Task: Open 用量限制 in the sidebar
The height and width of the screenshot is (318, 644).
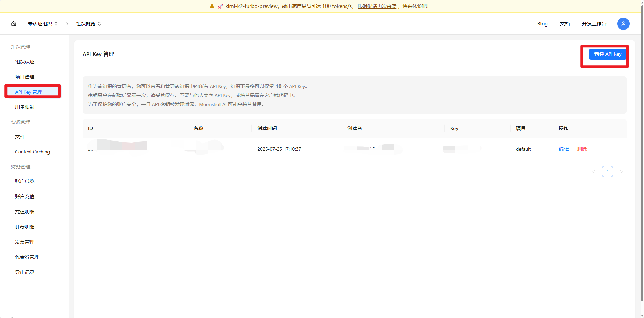Action: click(25, 107)
